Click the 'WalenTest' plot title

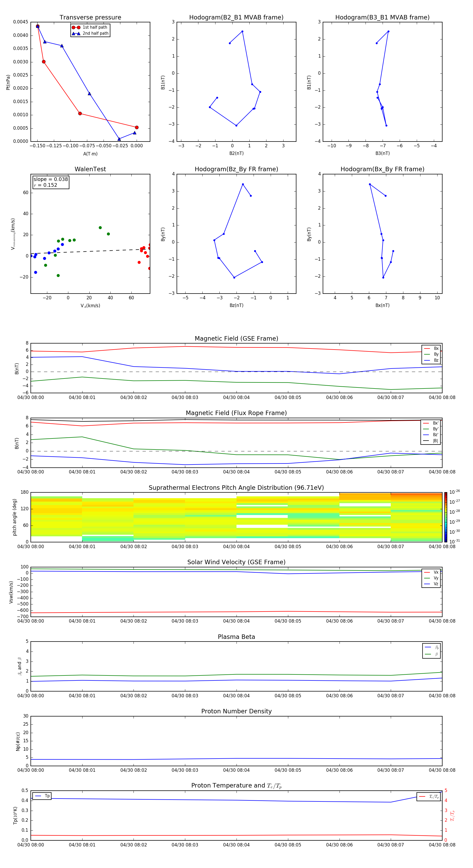click(x=90, y=169)
